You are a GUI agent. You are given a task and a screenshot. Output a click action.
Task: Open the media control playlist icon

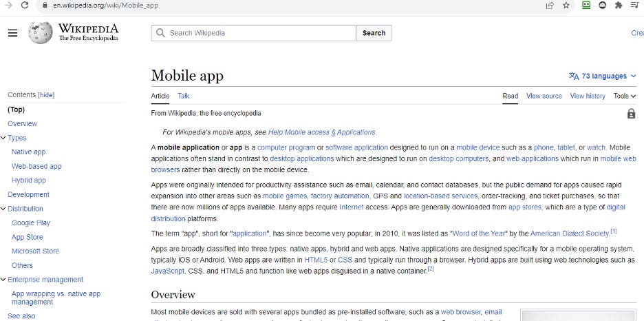pos(634,6)
